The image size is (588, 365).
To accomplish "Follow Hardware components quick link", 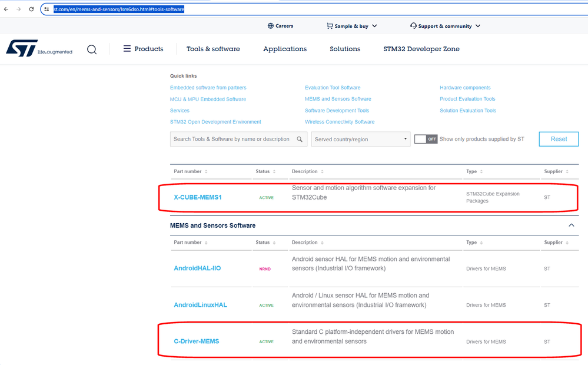I will point(465,88).
